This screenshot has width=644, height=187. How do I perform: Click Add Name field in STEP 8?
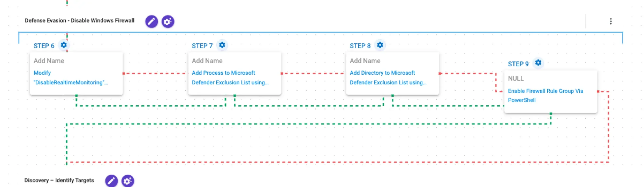tap(365, 61)
